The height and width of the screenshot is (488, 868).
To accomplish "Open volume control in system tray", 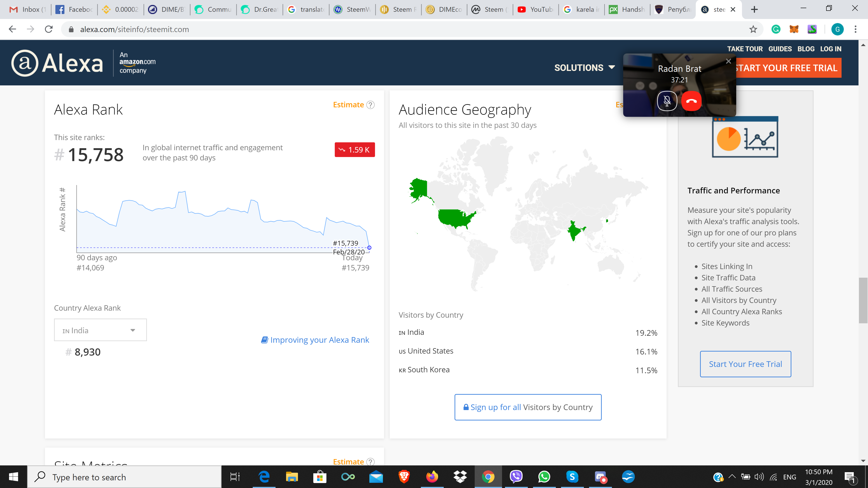I will [759, 477].
